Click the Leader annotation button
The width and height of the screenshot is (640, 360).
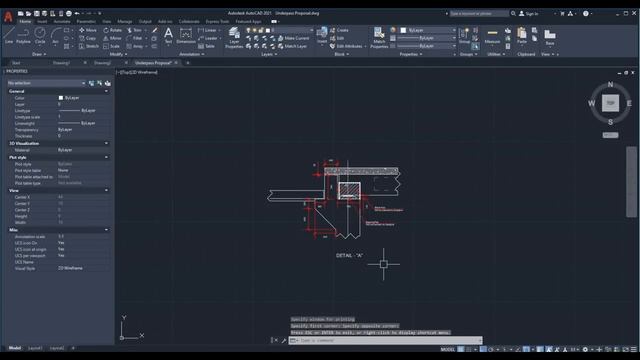coord(208,38)
